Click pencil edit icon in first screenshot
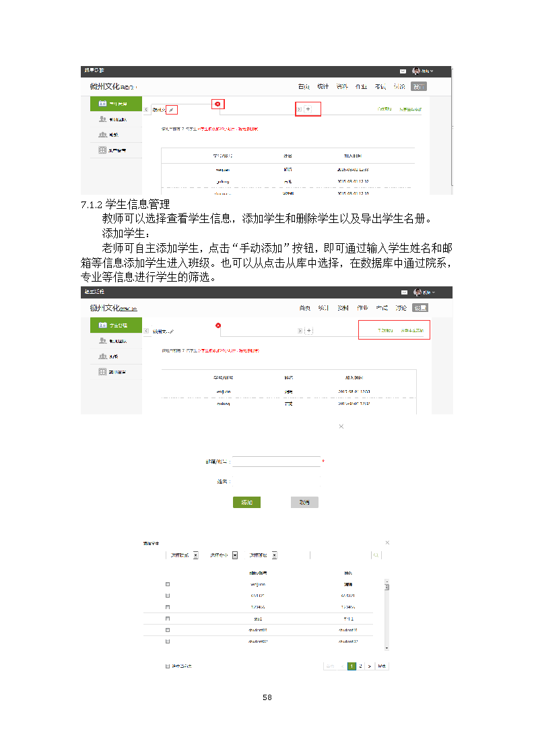The width and height of the screenshot is (534, 756). pyautogui.click(x=172, y=110)
